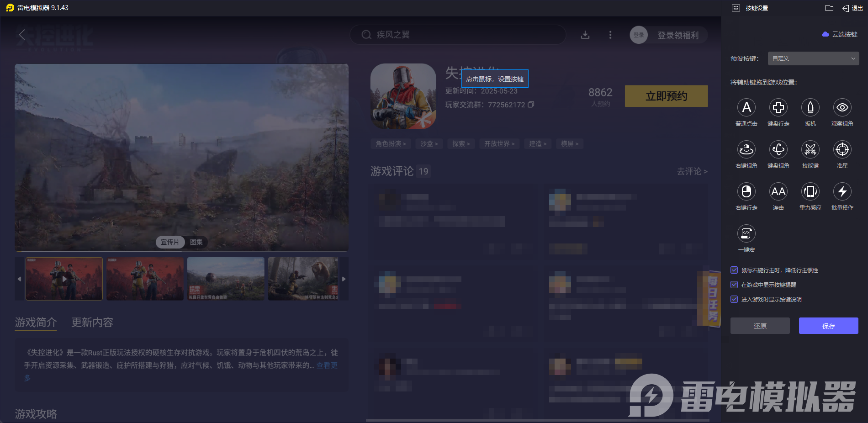Select the 技能键 crossed swords icon

coord(810,149)
